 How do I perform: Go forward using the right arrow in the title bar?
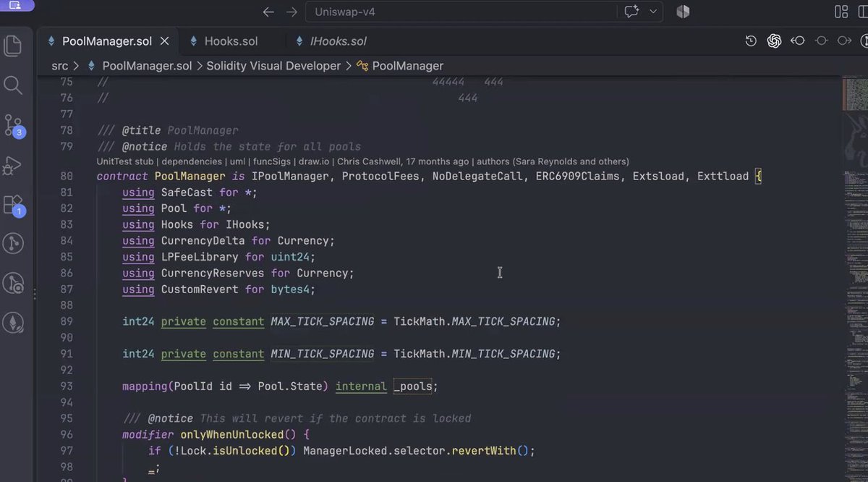292,12
